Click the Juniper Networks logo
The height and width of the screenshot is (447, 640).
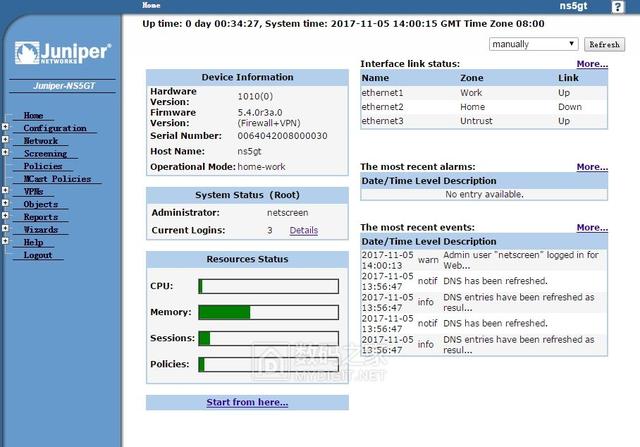63,53
